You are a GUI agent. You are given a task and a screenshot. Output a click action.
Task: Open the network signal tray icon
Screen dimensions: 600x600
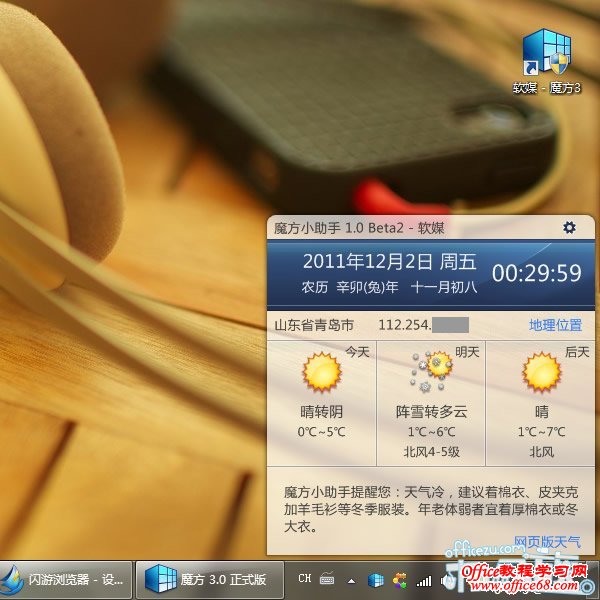(x=424, y=581)
